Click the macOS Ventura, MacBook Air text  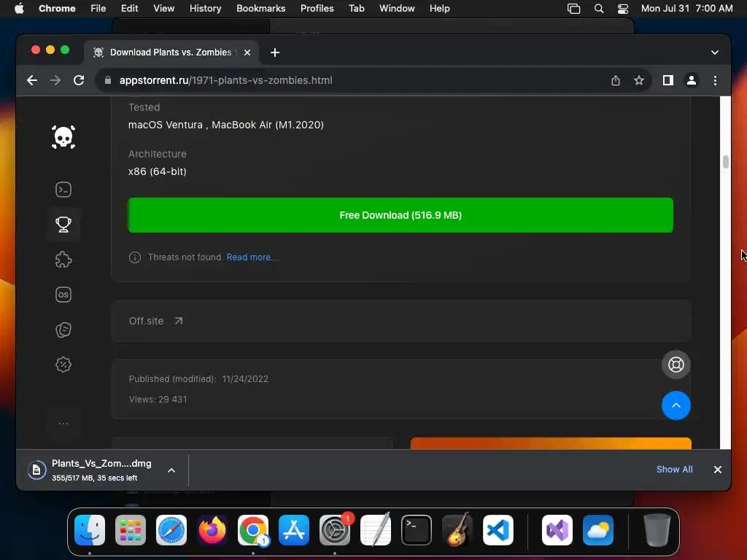pos(226,125)
